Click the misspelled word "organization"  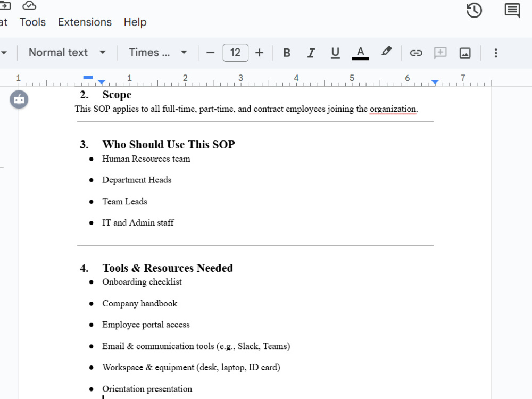(393, 109)
